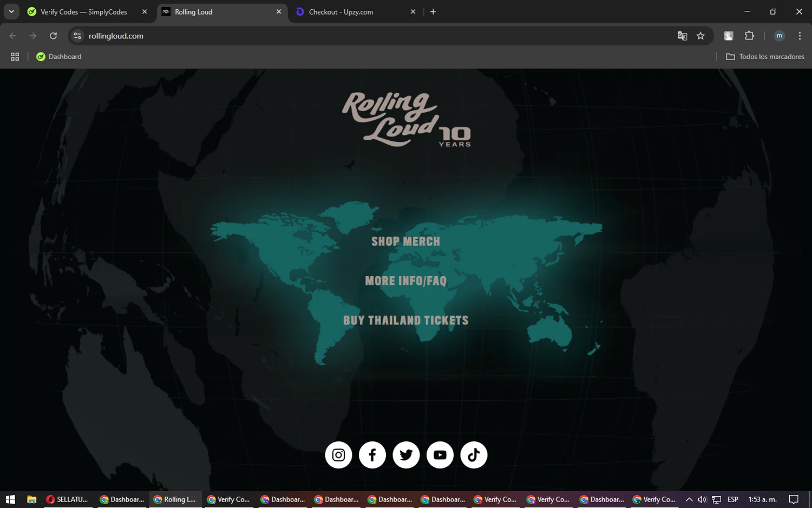Reload the rollingloud.com page

(53, 36)
